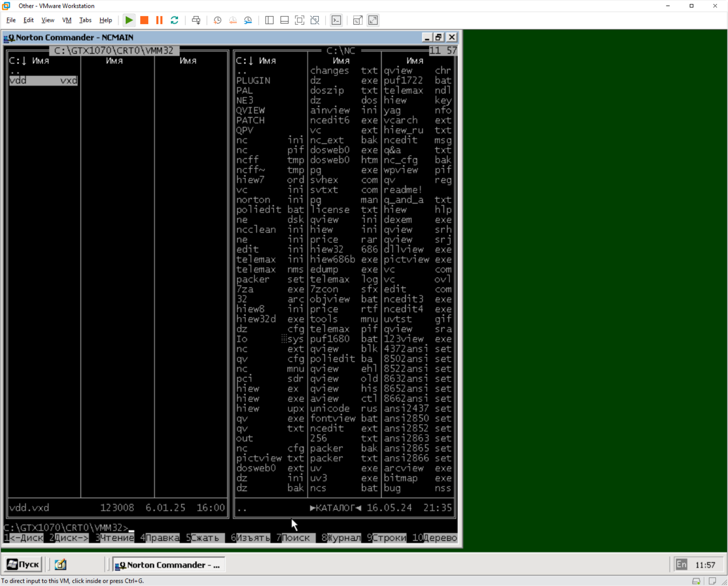Click the En keyboard language indicator

(681, 565)
